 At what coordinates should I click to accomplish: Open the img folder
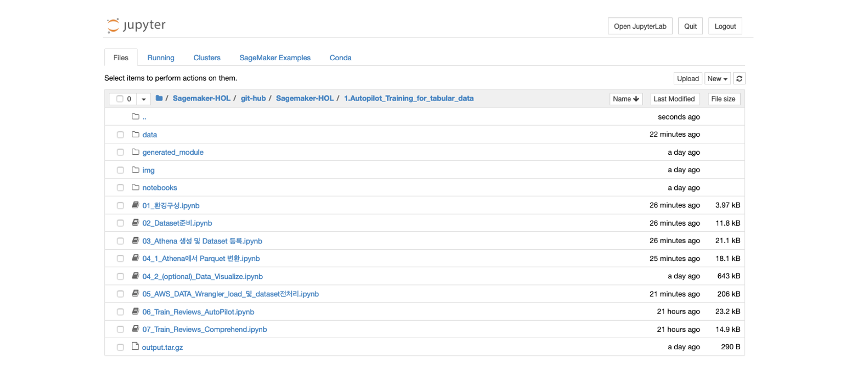coord(148,170)
